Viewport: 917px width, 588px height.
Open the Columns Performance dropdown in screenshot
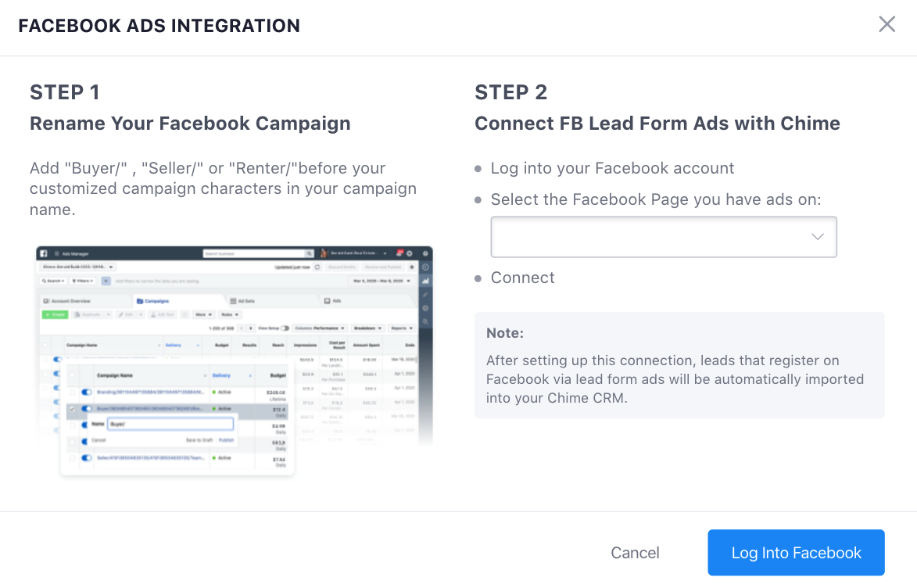point(319,328)
